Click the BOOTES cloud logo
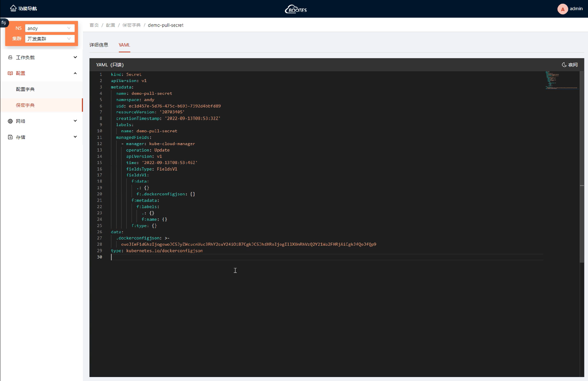This screenshot has height=381, width=588. click(296, 9)
